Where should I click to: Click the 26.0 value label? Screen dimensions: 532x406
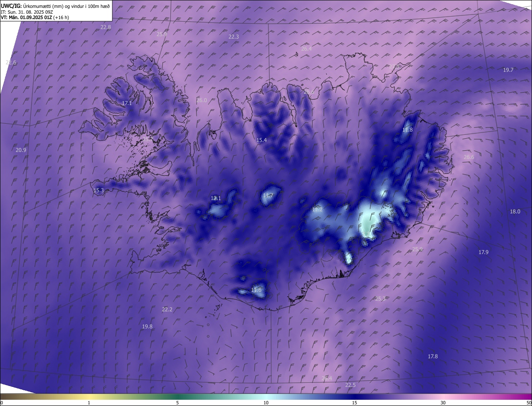point(202,100)
